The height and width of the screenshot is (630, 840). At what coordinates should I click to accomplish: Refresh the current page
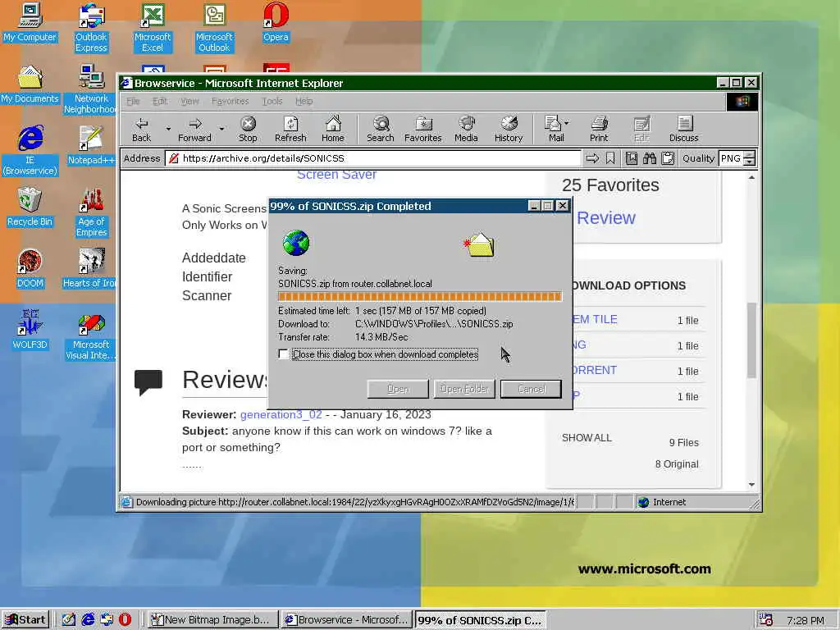(x=290, y=129)
